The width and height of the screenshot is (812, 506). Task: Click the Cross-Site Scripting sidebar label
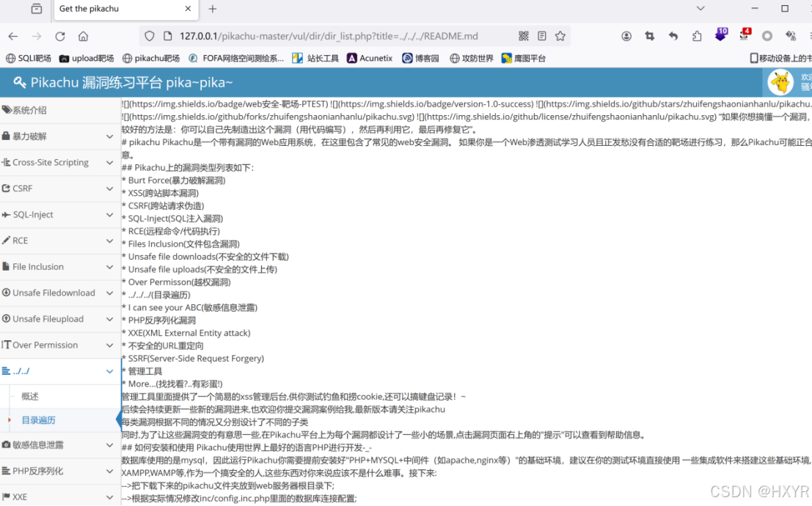pyautogui.click(x=51, y=163)
